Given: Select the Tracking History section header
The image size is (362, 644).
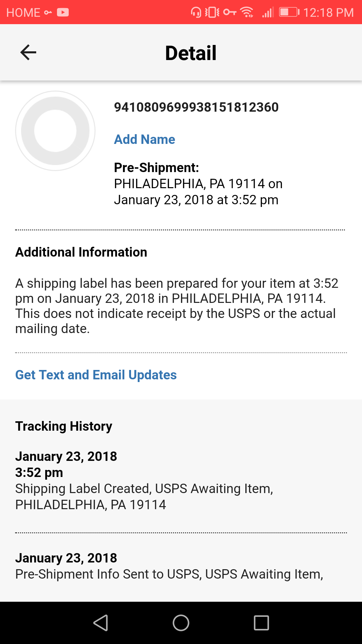Looking at the screenshot, I should [x=64, y=426].
